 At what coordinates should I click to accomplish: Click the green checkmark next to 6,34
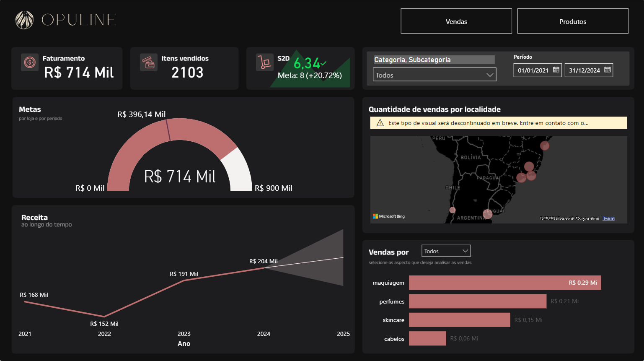pyautogui.click(x=323, y=63)
